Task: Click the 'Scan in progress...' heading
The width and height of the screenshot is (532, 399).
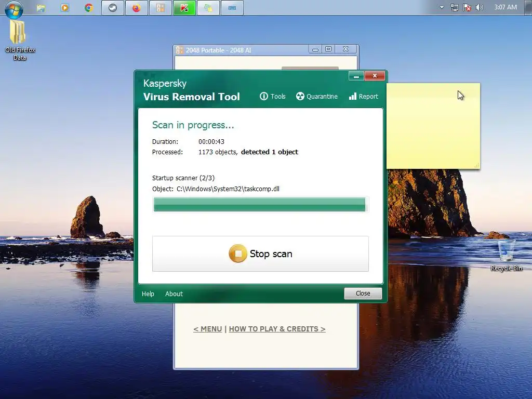Action: coord(193,125)
